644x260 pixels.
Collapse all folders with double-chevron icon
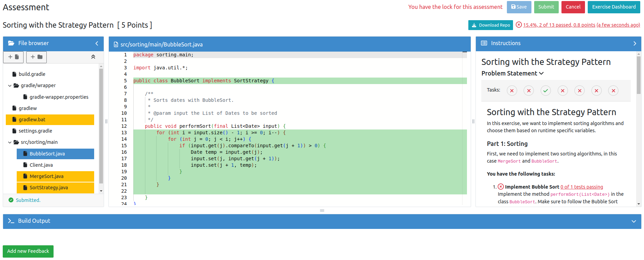(x=93, y=57)
